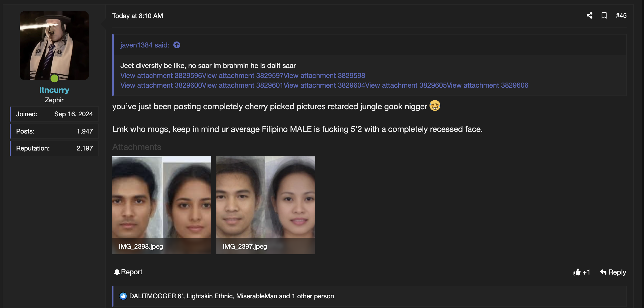Click the 'Today at 8:10 AM' timestamp
Viewport: 644px width, 308px height.
[x=137, y=16]
